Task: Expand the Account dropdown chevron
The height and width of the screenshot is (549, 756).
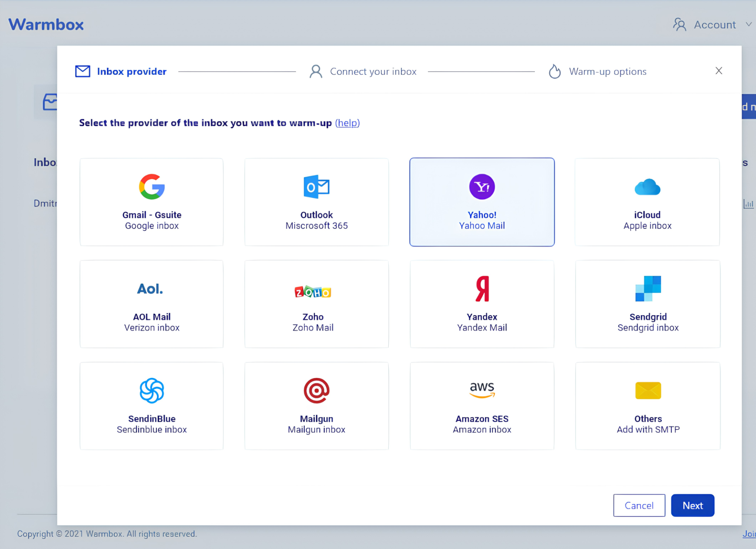Action: 749,25
